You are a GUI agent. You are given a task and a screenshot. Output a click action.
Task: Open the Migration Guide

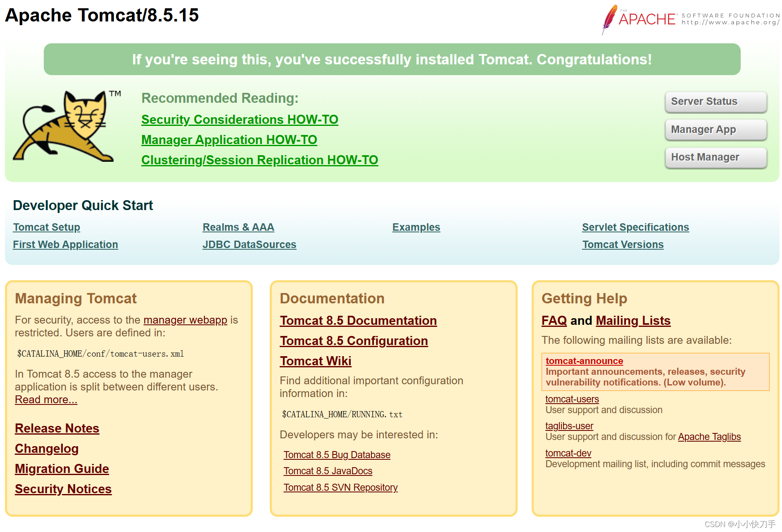tap(62, 469)
